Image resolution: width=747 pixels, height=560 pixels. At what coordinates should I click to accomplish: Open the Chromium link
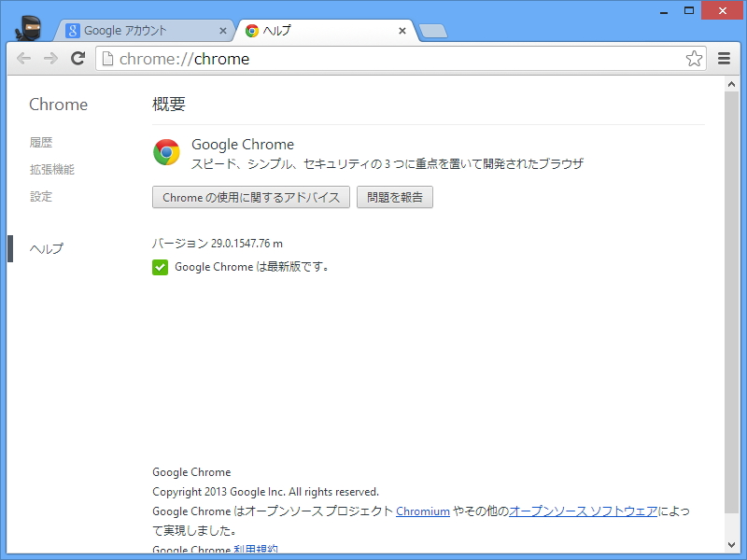click(x=423, y=511)
